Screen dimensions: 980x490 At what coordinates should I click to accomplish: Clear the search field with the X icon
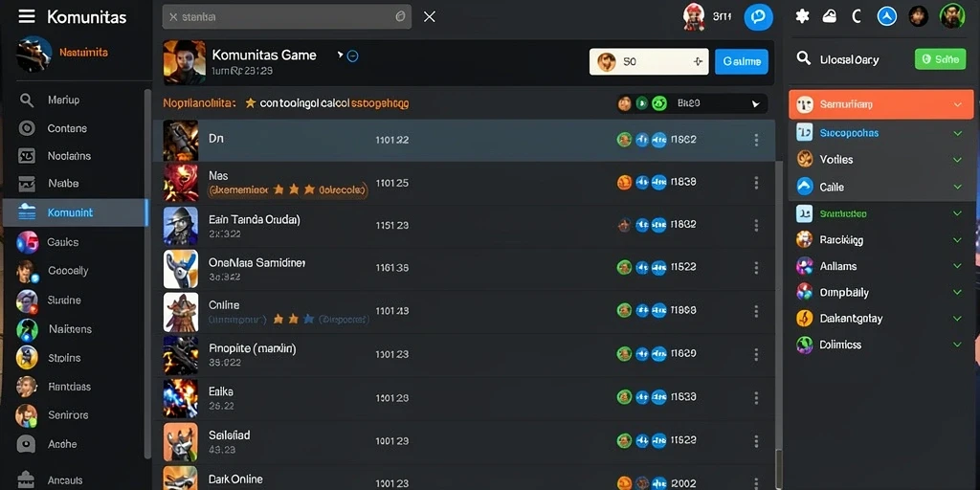pyautogui.click(x=429, y=17)
